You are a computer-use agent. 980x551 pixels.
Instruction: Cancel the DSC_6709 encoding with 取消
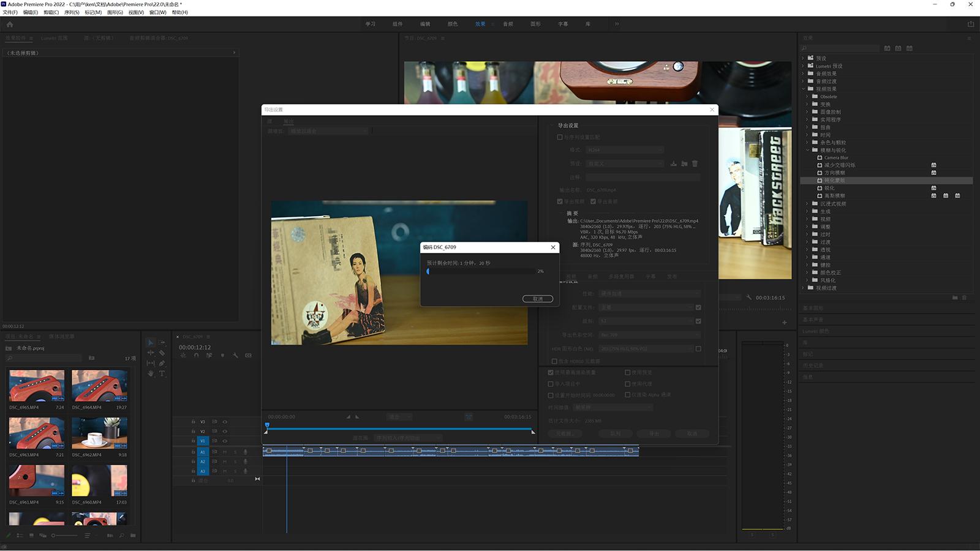coord(538,299)
